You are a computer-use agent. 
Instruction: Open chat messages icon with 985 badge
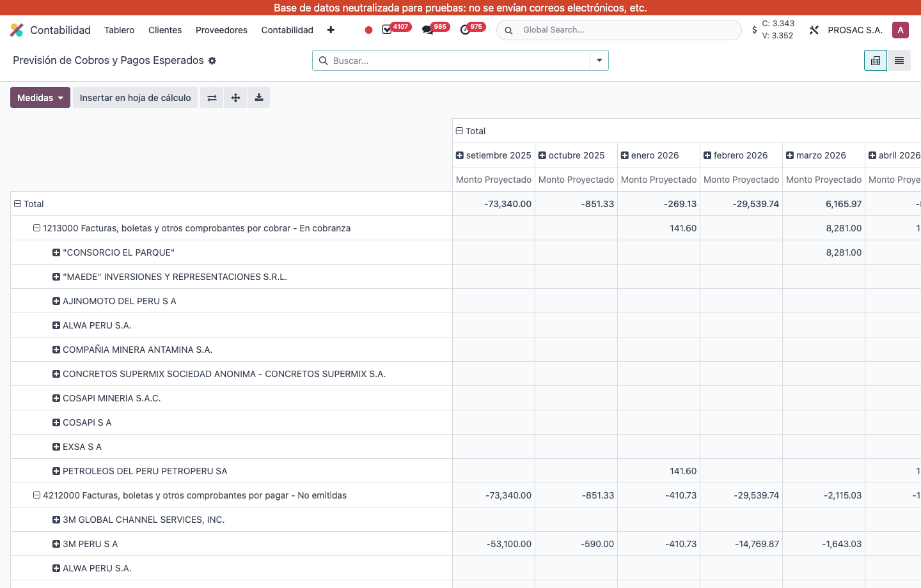(x=427, y=30)
